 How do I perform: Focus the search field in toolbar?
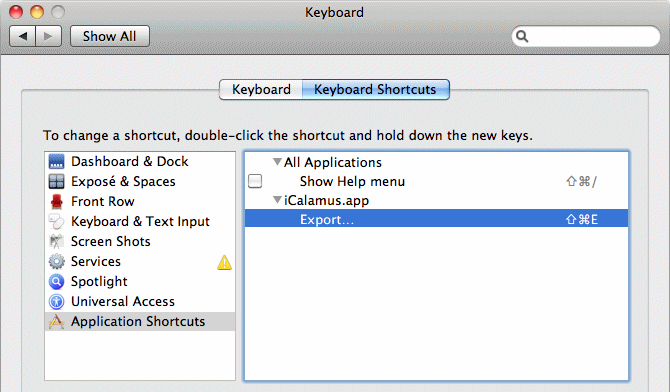coord(585,36)
